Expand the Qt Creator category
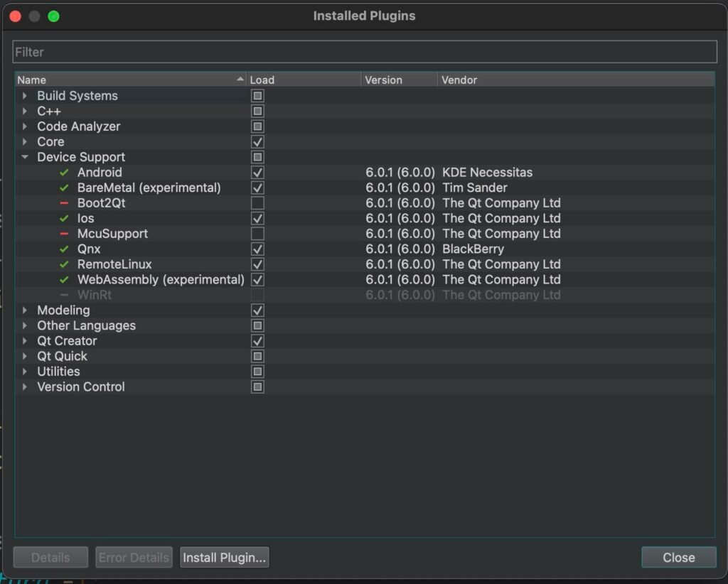Viewport: 728px width, 584px height. click(25, 341)
